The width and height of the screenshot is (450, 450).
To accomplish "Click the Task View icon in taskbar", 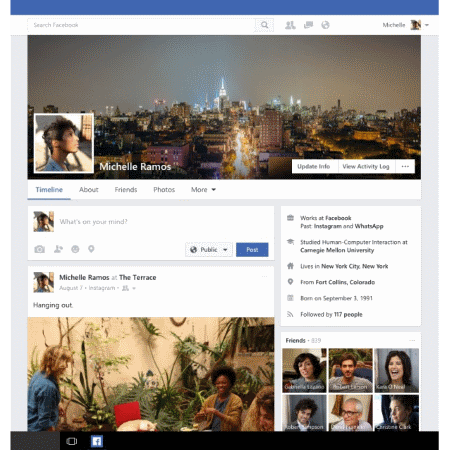I will pos(72,441).
